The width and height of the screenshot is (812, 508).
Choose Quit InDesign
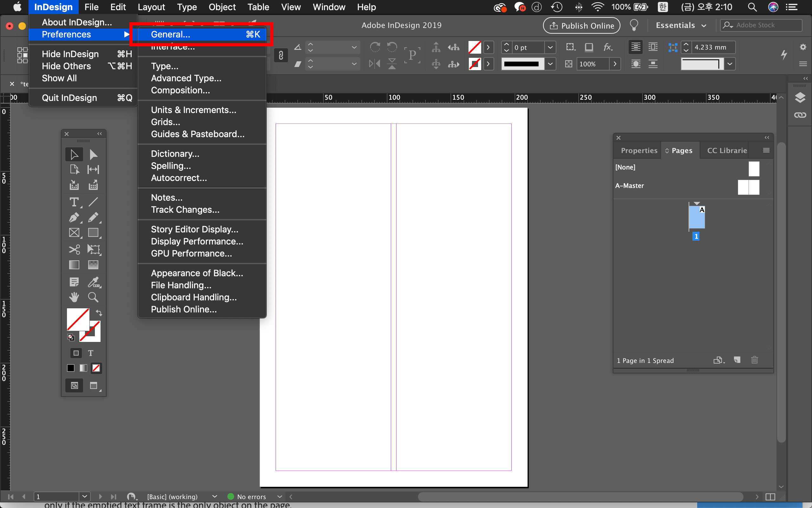click(x=83, y=98)
